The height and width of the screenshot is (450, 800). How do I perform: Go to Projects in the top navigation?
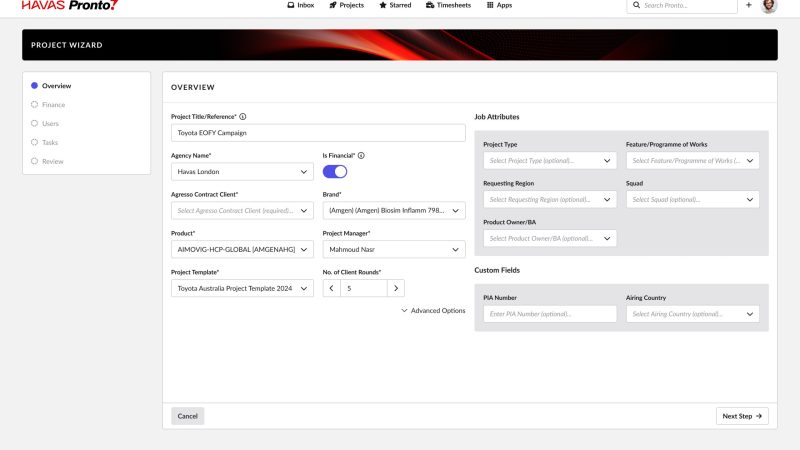(346, 5)
